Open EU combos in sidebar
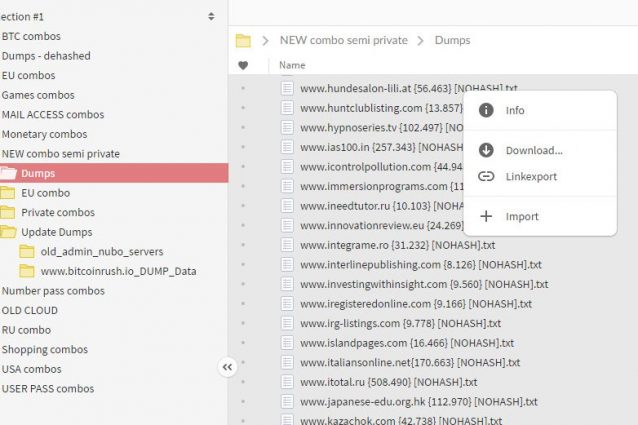 [28, 75]
